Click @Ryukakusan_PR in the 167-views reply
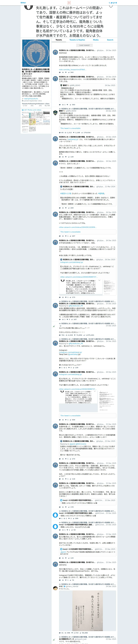This screenshot has width=138, height=644. (x=76, y=306)
